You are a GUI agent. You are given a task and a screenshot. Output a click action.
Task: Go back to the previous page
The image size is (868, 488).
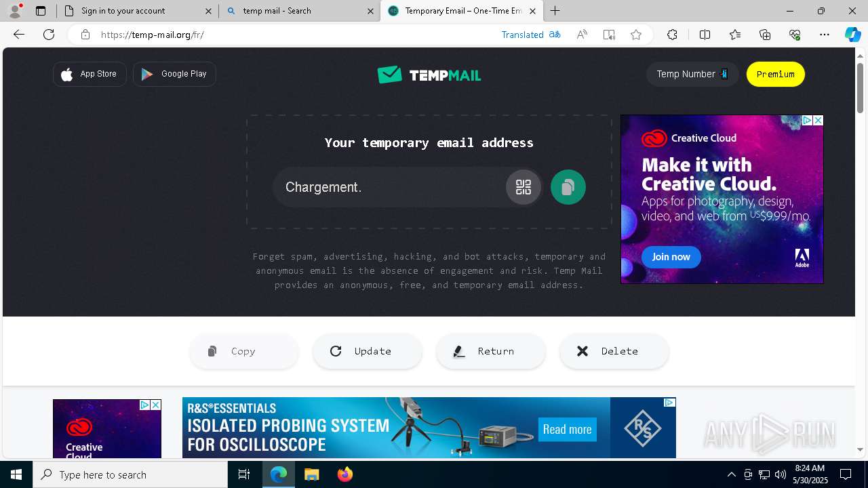(19, 35)
